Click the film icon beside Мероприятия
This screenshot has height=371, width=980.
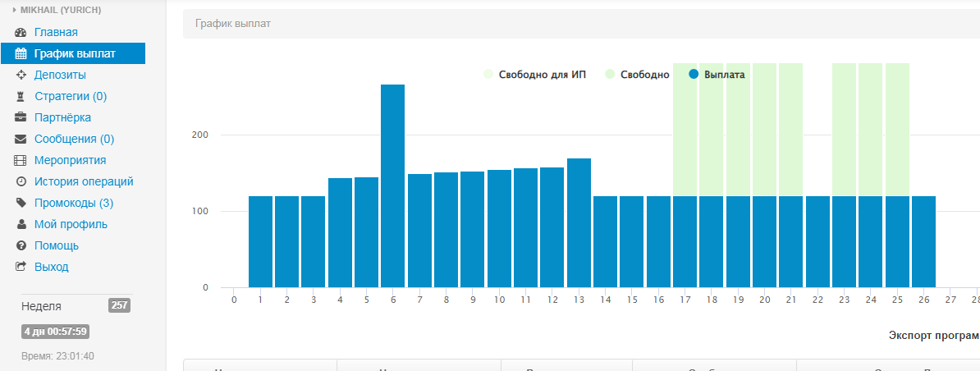click(x=21, y=161)
